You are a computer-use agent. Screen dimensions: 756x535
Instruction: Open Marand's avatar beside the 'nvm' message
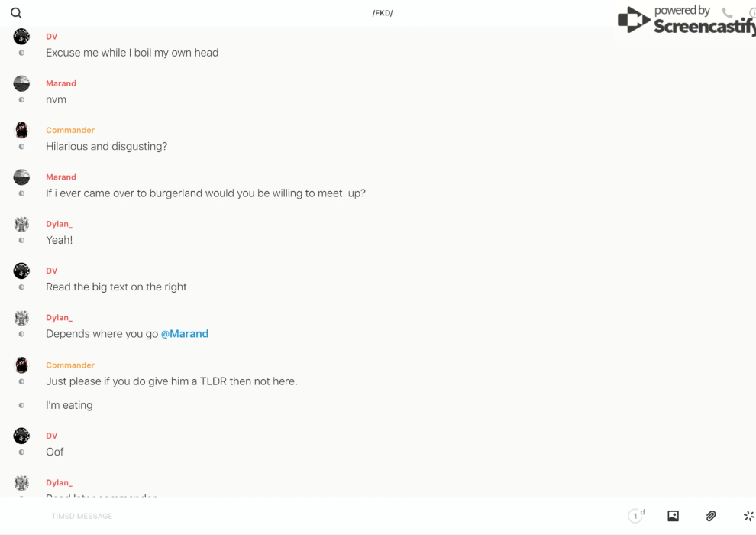click(21, 83)
